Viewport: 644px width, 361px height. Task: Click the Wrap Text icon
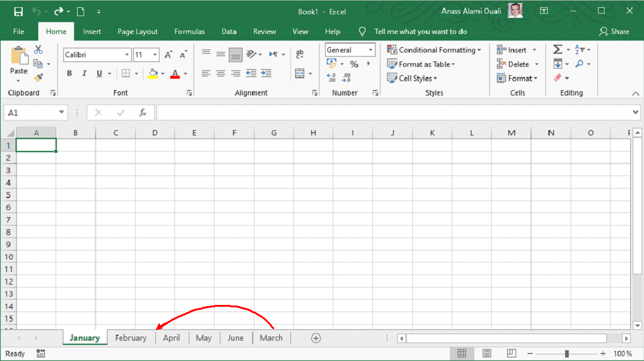[300, 54]
